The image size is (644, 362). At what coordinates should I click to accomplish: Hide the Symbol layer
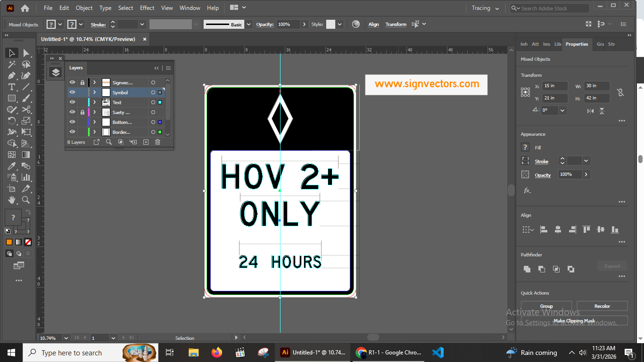[72, 92]
